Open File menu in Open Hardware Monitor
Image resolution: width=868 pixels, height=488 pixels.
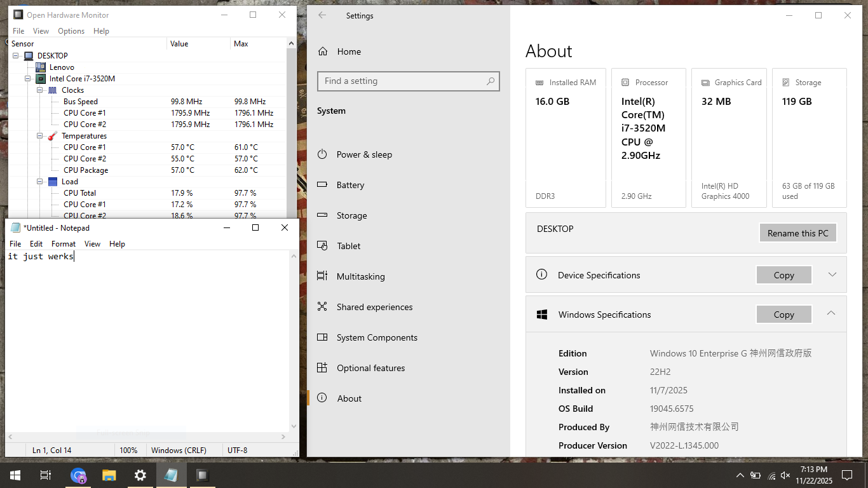click(18, 30)
